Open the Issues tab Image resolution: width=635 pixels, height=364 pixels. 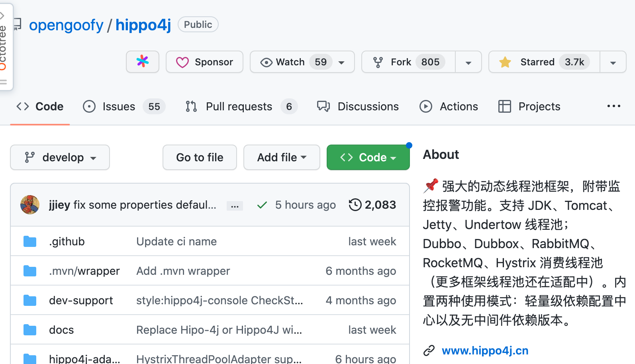tap(124, 106)
